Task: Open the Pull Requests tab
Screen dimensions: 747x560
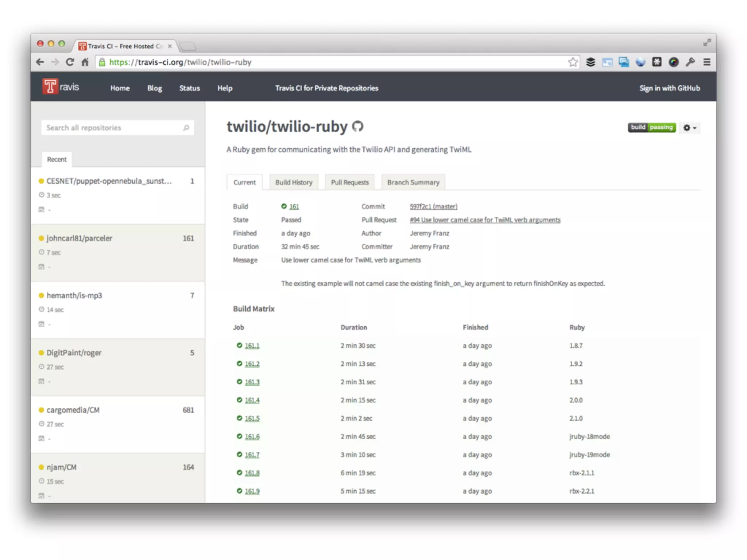Action: click(x=349, y=182)
